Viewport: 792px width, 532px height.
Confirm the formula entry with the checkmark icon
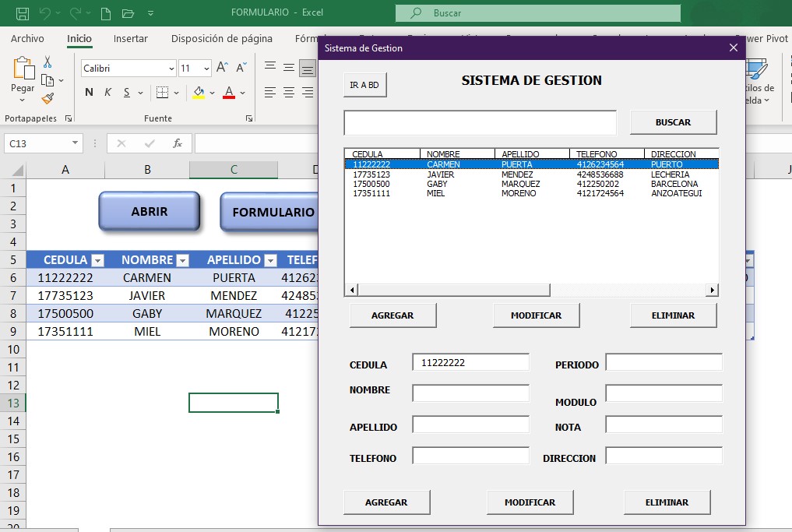click(150, 143)
